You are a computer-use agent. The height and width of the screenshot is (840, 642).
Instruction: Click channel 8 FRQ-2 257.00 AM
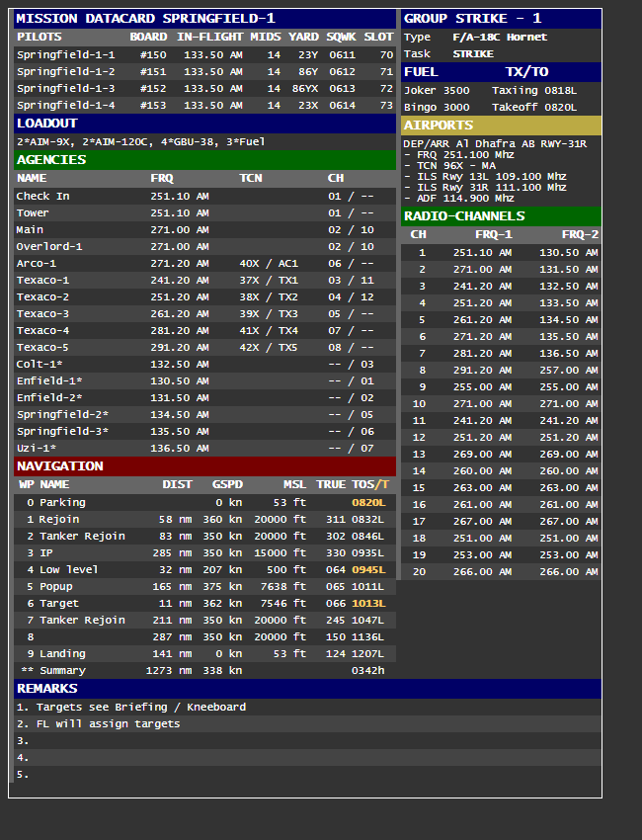[568, 371]
